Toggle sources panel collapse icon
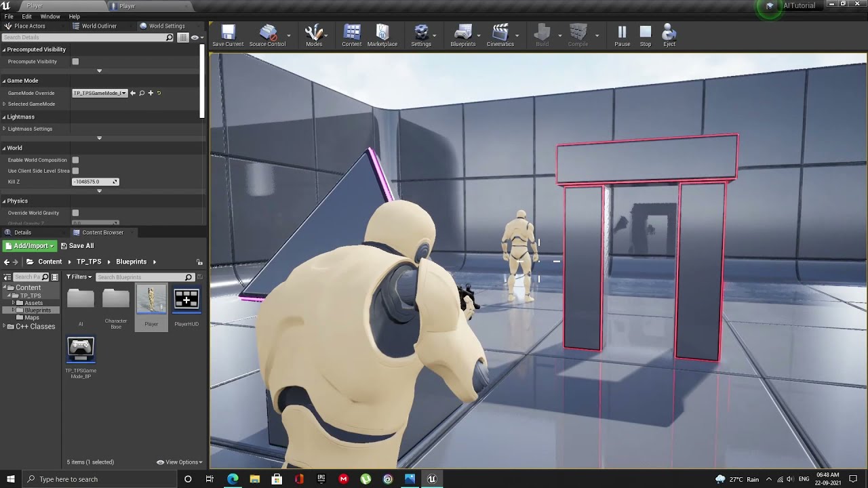The width and height of the screenshot is (868, 488). 7,277
